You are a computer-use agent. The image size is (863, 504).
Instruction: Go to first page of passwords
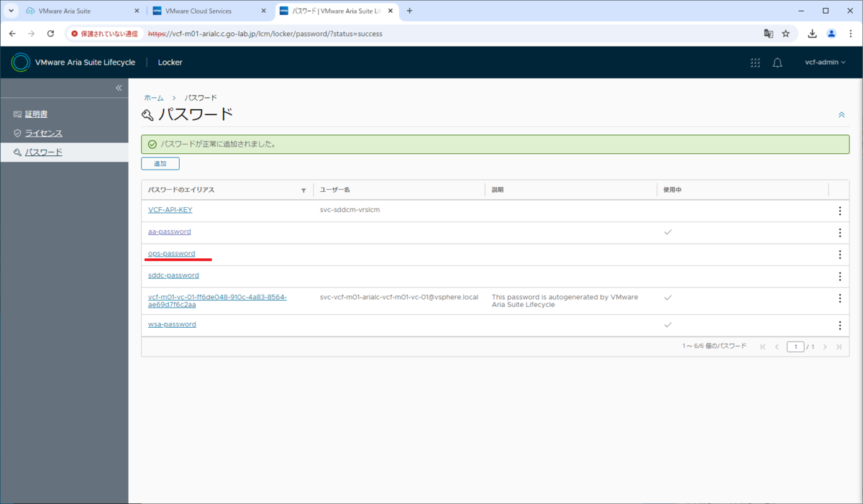[763, 347]
